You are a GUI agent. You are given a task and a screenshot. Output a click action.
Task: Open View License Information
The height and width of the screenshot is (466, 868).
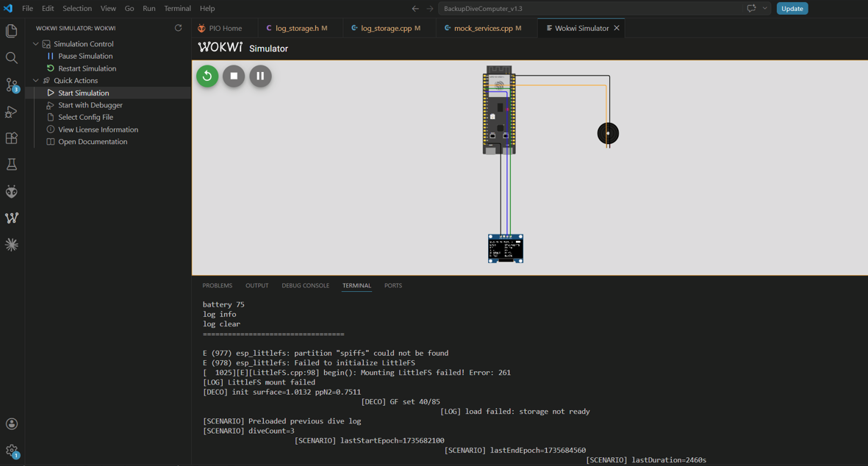(98, 129)
